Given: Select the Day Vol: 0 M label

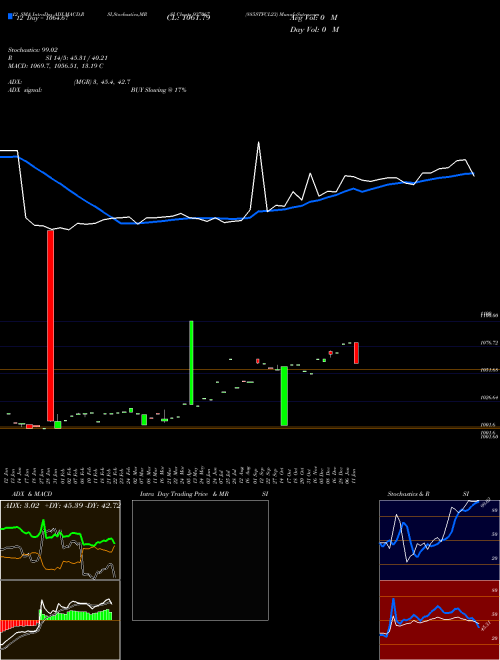Looking at the screenshot, I should [314, 29].
